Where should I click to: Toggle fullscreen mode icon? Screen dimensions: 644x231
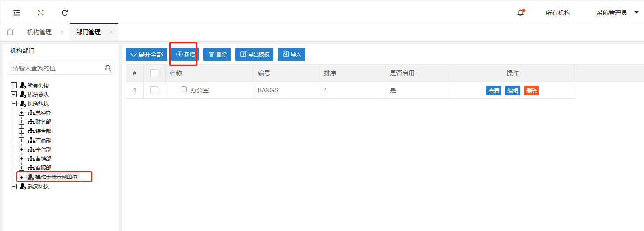41,13
